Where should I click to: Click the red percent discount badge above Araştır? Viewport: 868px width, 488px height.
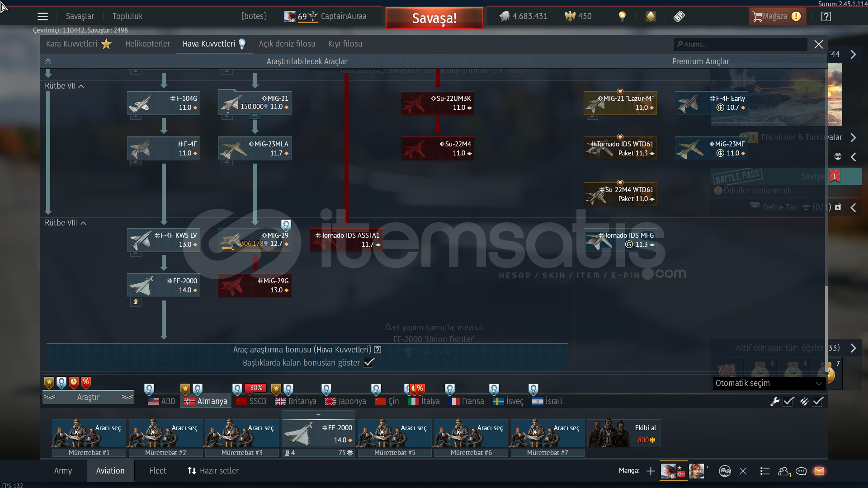86,383
